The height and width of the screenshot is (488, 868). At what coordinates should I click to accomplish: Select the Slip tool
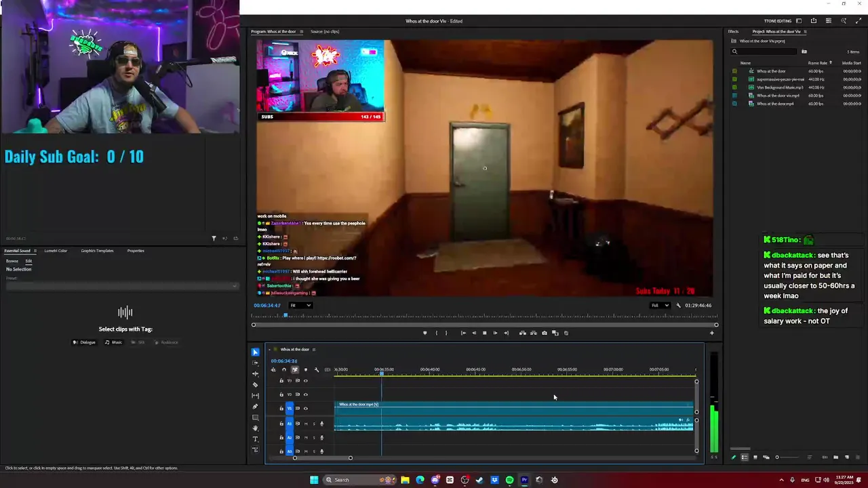[255, 395]
